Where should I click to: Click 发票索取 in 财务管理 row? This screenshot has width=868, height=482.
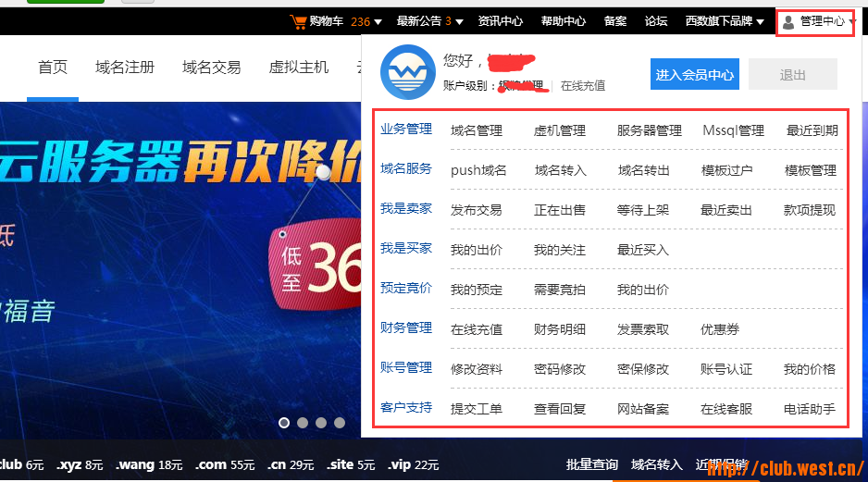click(643, 329)
